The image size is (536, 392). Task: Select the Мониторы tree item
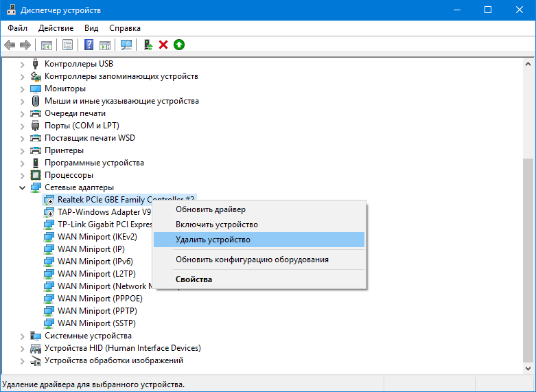point(65,89)
